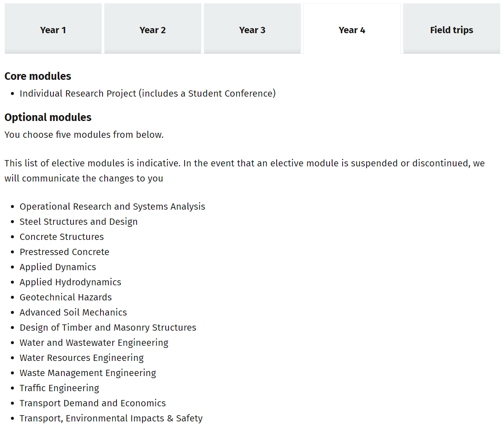
Task: Click Water and Wastewater Engineering item
Action: 94,342
